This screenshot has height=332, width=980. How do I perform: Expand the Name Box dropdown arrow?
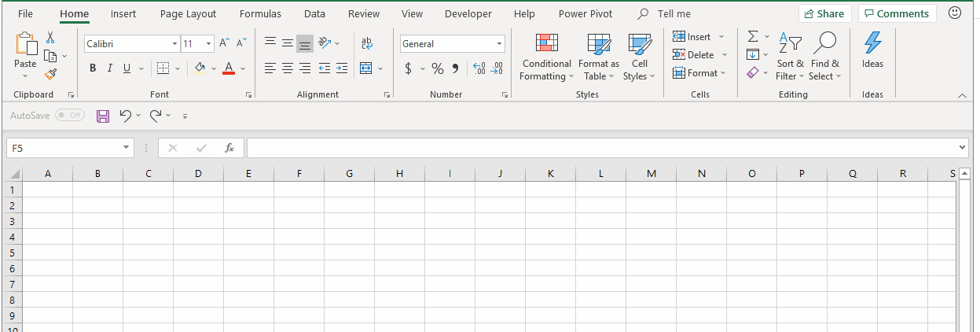127,148
